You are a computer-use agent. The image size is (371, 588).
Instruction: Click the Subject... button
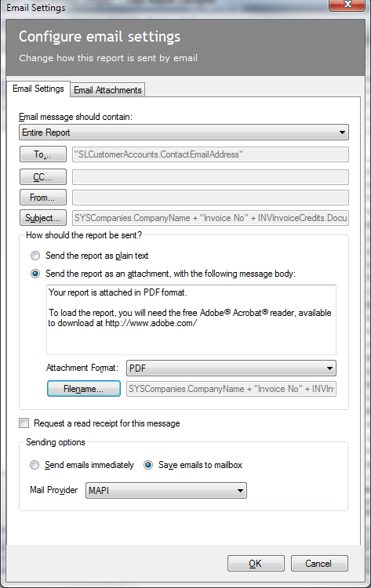[43, 217]
